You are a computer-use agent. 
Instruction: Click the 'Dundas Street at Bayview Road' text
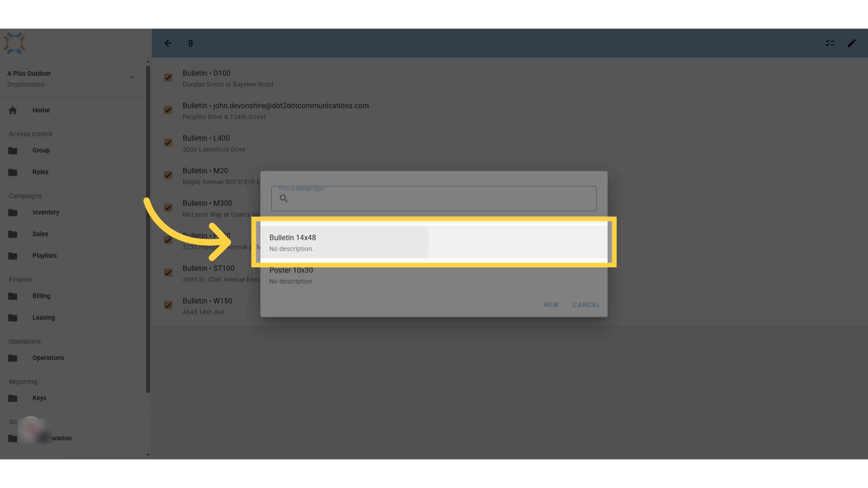coord(228,84)
